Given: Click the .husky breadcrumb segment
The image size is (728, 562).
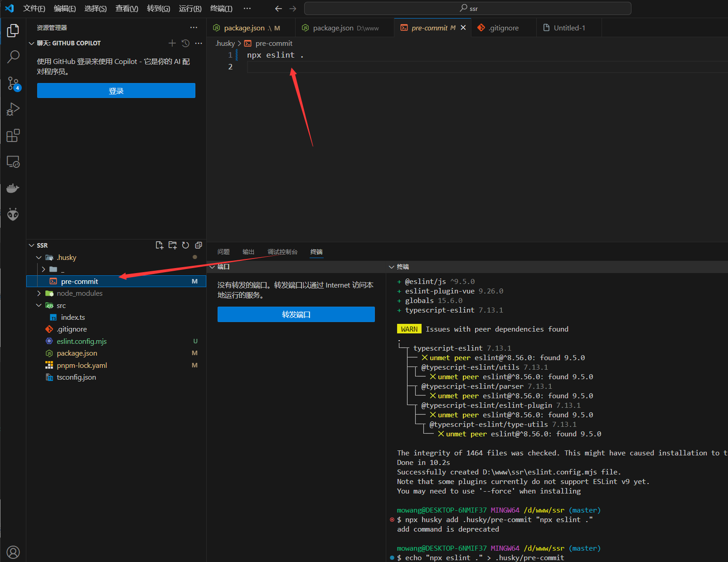Looking at the screenshot, I should (x=225, y=43).
